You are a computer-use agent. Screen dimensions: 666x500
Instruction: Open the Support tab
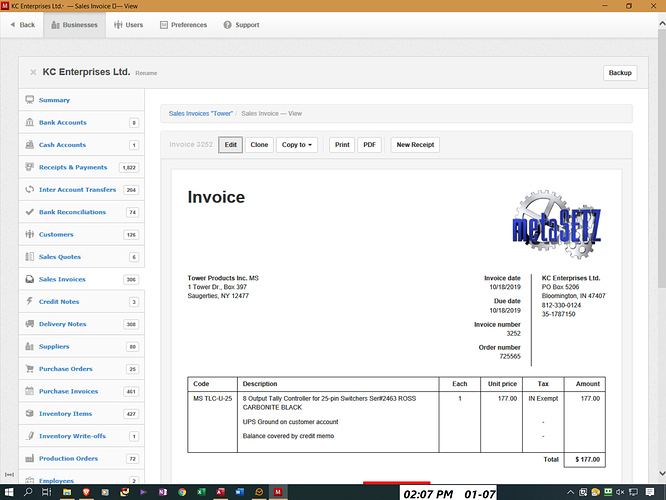click(x=241, y=25)
